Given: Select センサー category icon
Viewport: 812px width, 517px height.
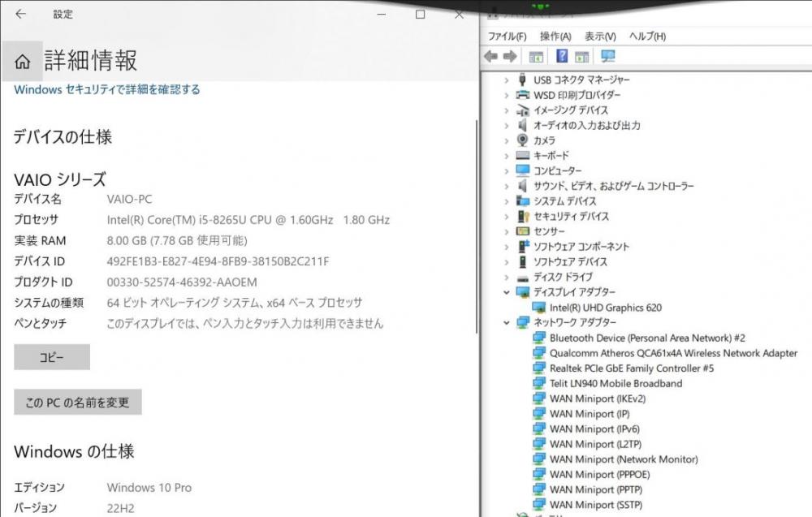Looking at the screenshot, I should click(523, 230).
